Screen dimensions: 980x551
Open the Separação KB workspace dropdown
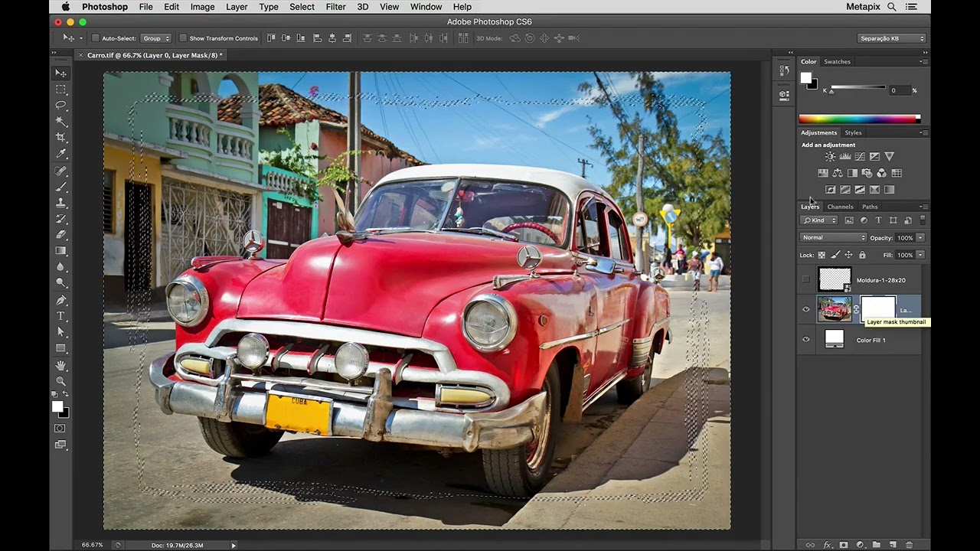coord(891,38)
